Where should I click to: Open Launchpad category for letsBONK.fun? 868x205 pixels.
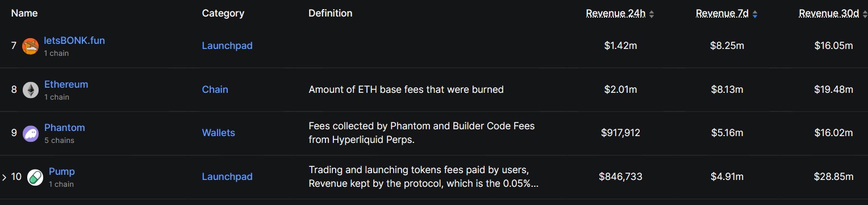[x=227, y=46]
